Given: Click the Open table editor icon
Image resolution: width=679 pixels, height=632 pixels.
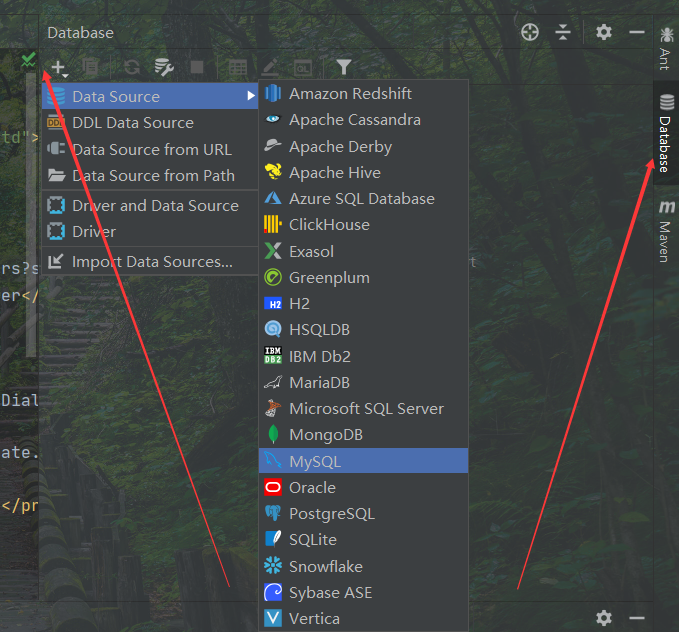Looking at the screenshot, I should [238, 68].
